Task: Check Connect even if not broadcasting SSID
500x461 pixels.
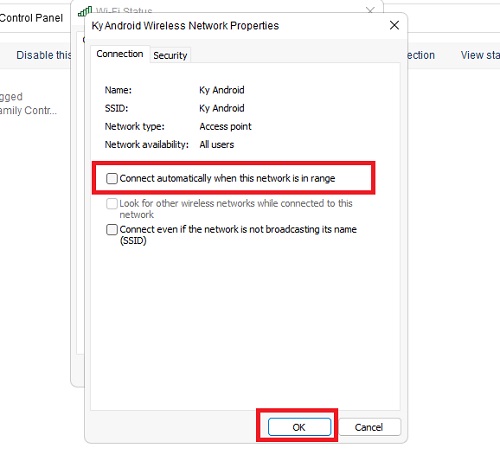Action: coord(112,229)
